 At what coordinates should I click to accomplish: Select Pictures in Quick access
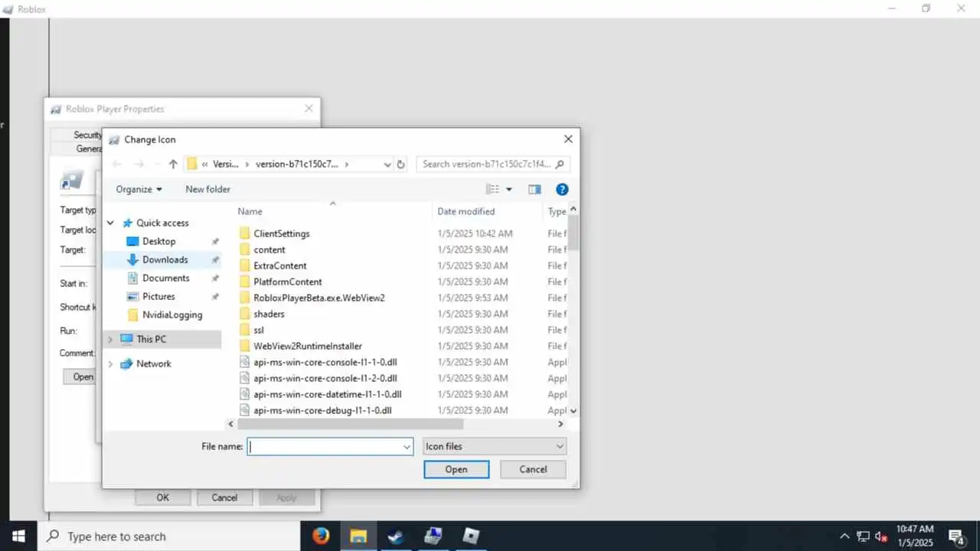158,296
